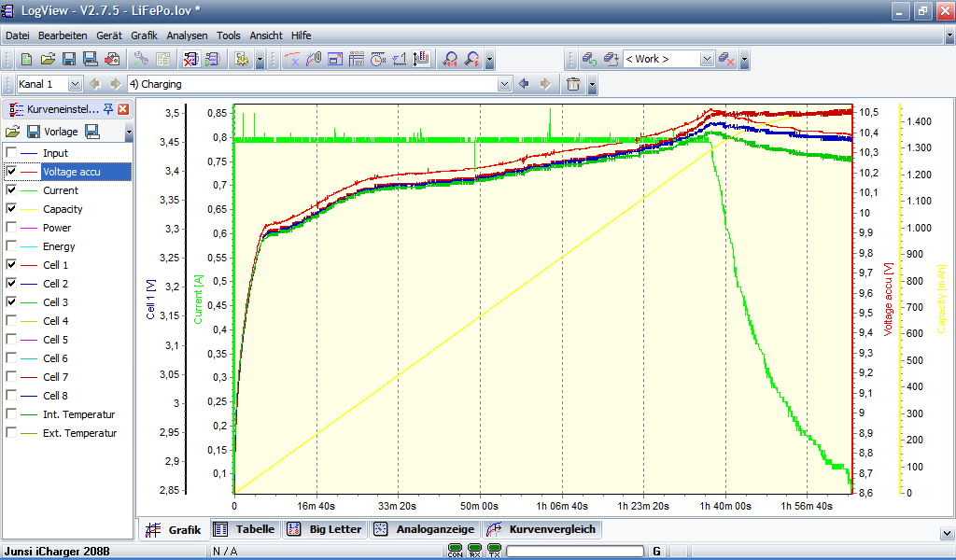Create a new log file from main toolbar
The height and width of the screenshot is (560, 956).
pyautogui.click(x=26, y=59)
